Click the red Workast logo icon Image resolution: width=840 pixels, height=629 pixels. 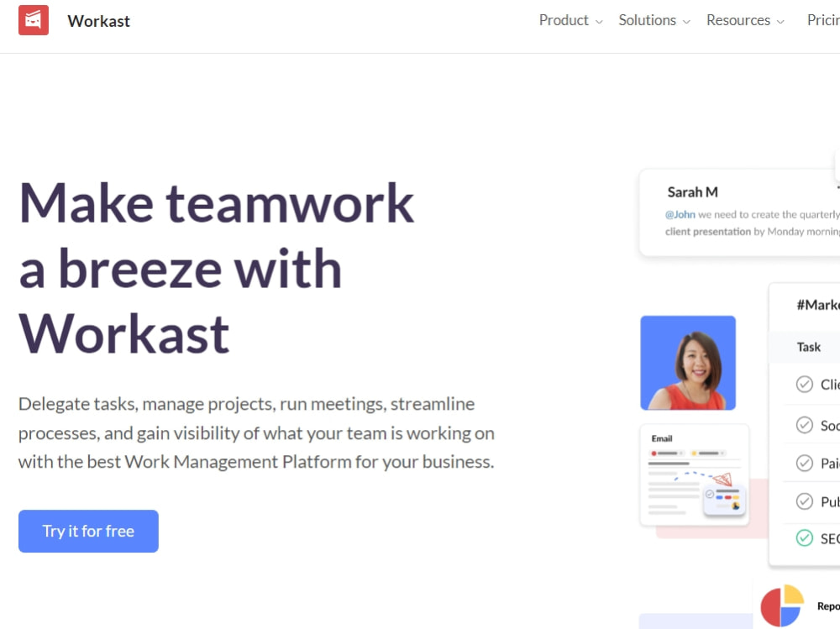pos(34,20)
